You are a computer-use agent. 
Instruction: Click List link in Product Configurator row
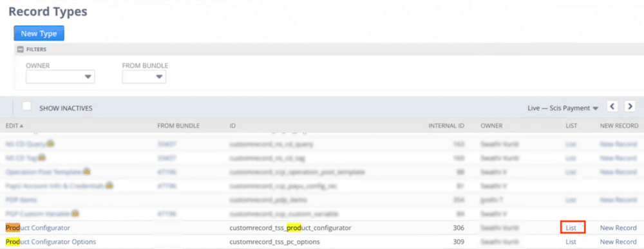point(571,228)
